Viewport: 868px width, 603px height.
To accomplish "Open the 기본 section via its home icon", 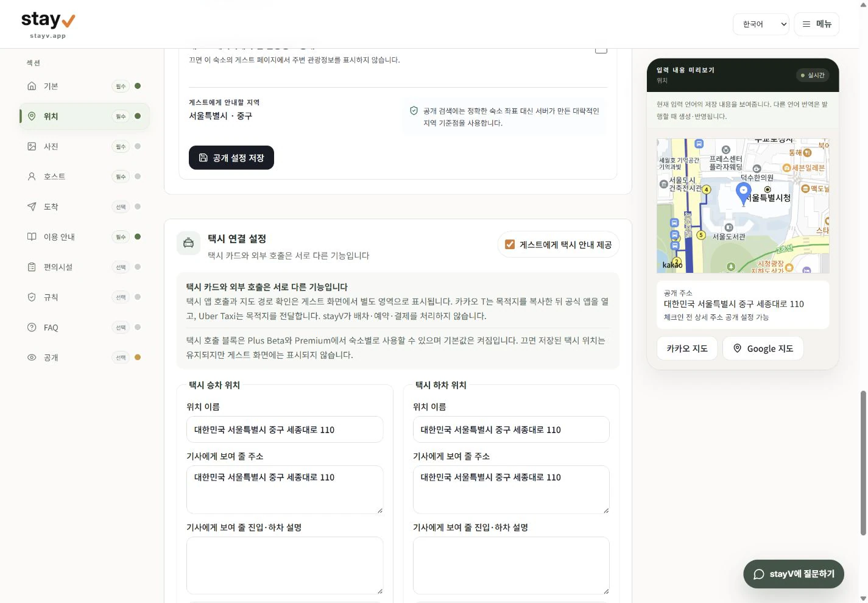I will [32, 86].
